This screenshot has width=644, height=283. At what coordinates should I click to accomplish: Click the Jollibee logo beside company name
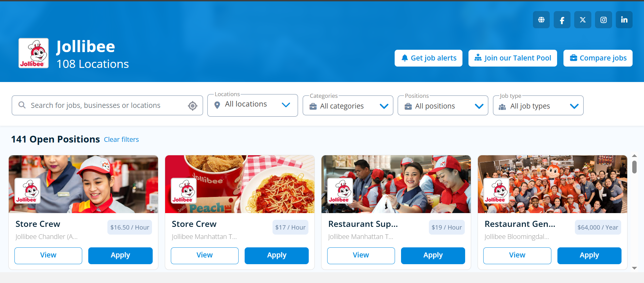click(34, 53)
